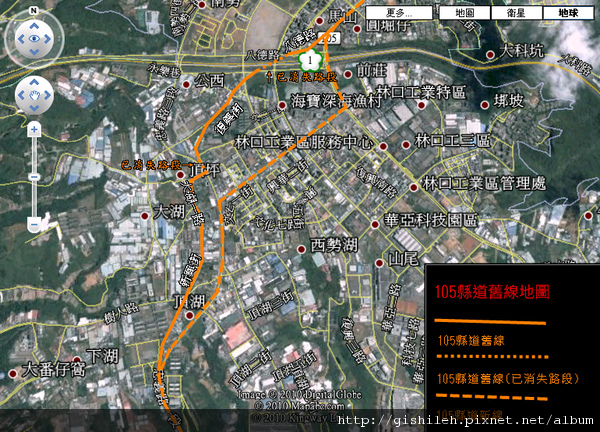The image size is (600, 432).
Task: Click the gishileh.pixnet.net album URL
Action: [x=465, y=420]
